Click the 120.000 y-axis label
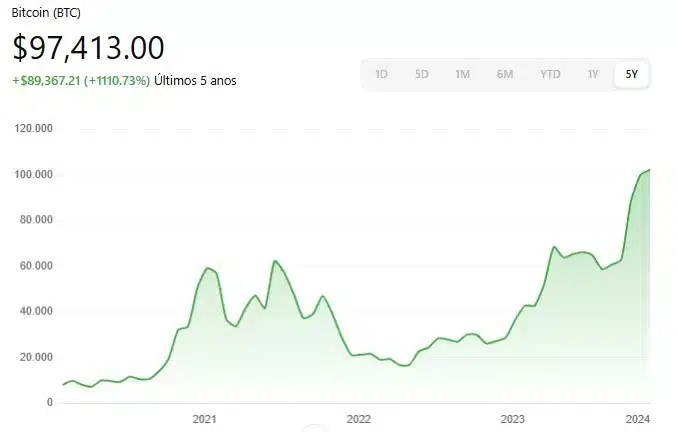Screen dimensions: 678x432 pos(33,128)
